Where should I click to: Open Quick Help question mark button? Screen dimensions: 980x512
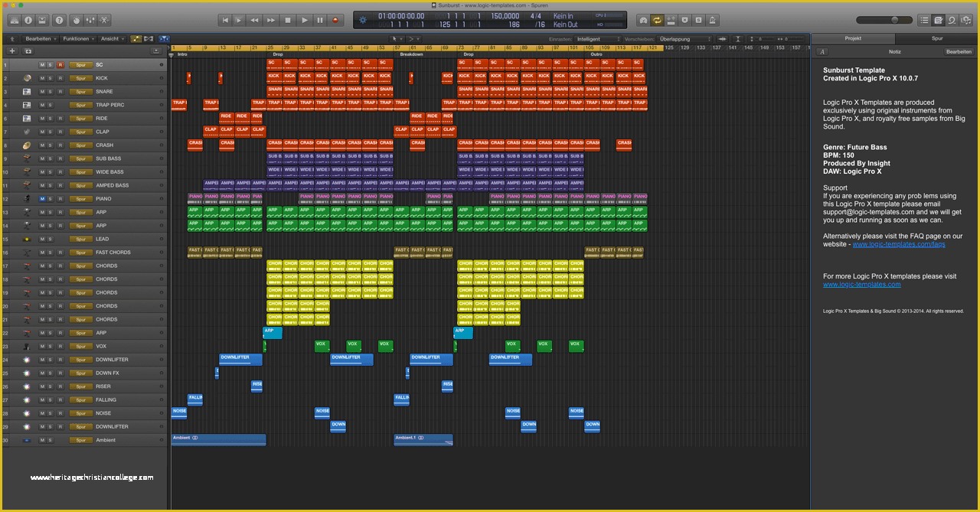point(60,20)
